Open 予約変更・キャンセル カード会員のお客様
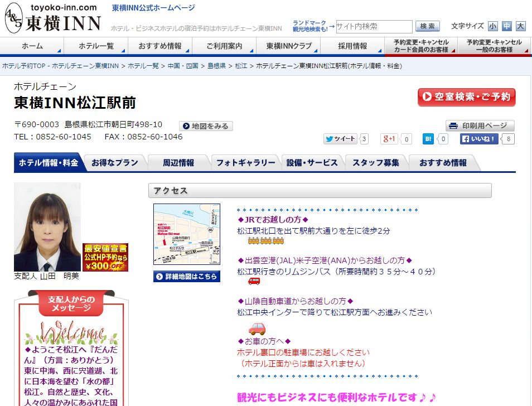 click(421, 46)
